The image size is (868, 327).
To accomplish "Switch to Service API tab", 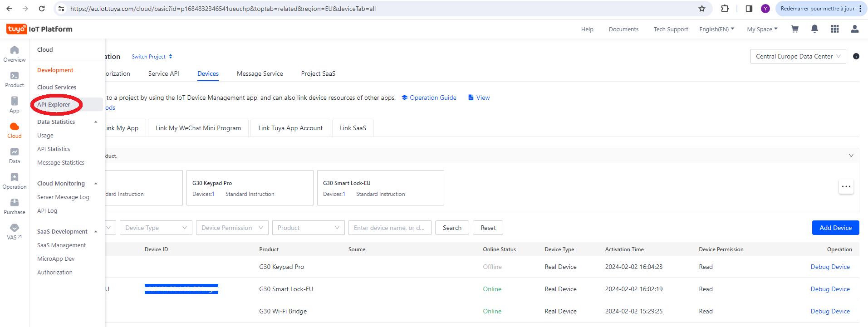I will (164, 73).
